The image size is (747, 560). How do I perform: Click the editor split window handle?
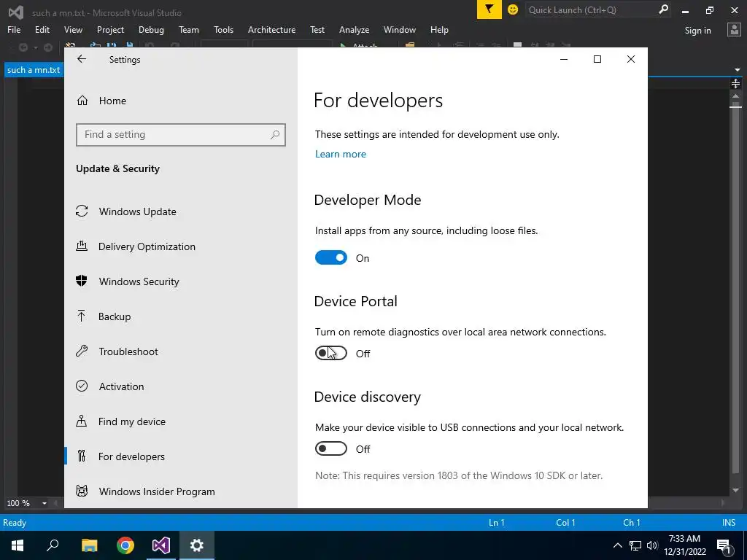point(735,84)
